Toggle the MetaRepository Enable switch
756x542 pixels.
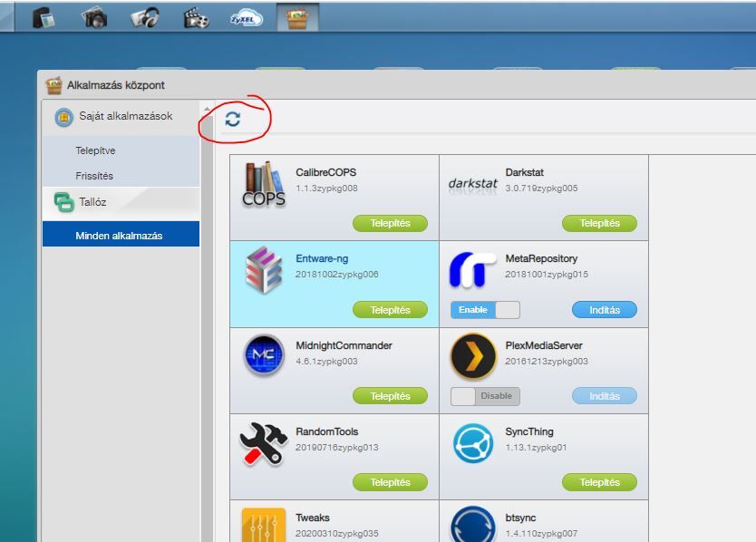point(485,310)
